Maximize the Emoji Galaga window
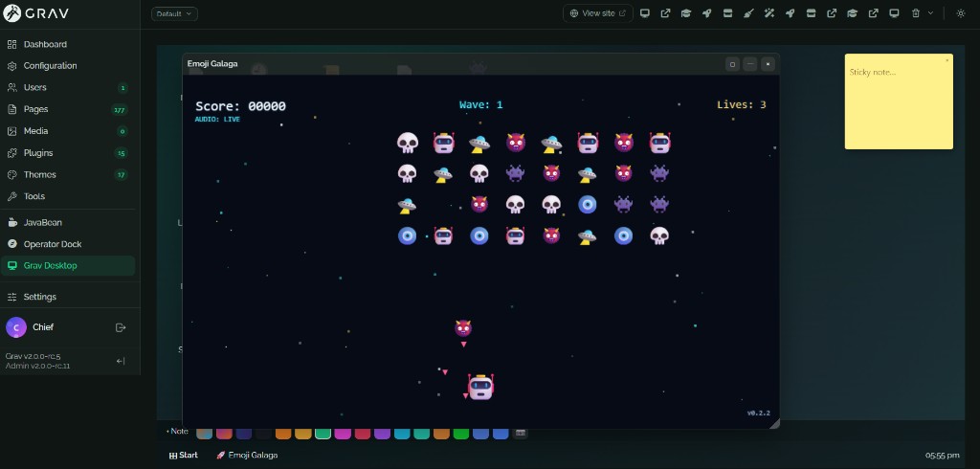The width and height of the screenshot is (980, 469). pyautogui.click(x=732, y=64)
